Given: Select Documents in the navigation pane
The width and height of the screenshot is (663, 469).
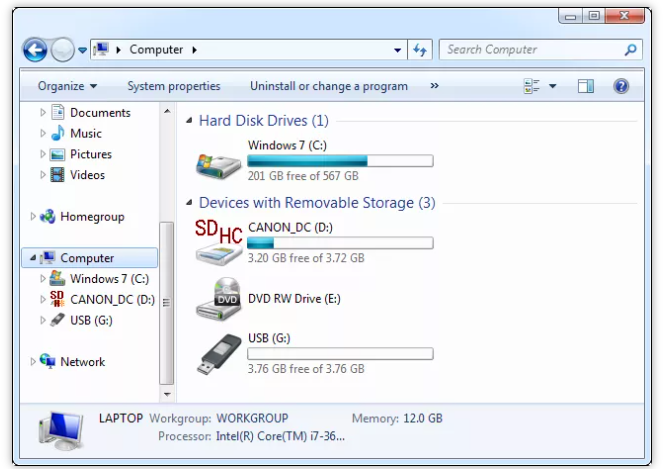Looking at the screenshot, I should pos(100,112).
